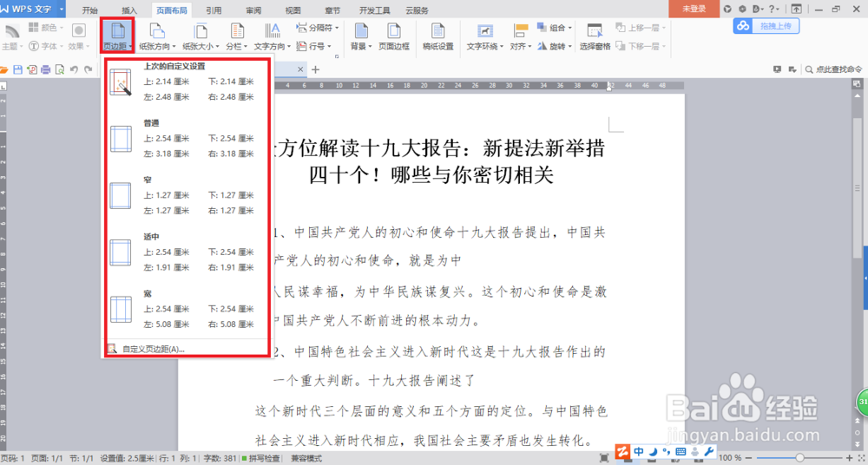
Task: Open the 稿纸设置 grid paper settings
Action: coord(437,36)
